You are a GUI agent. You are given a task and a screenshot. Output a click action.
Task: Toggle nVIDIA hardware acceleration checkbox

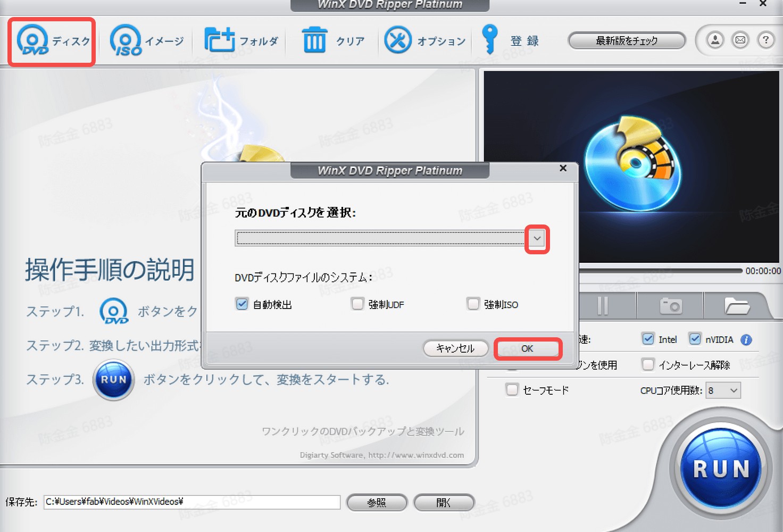pyautogui.click(x=695, y=339)
